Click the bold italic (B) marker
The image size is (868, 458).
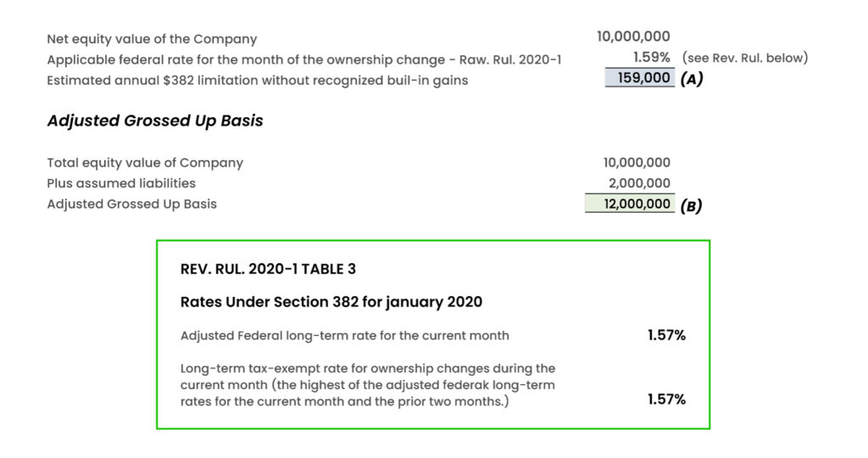click(691, 205)
